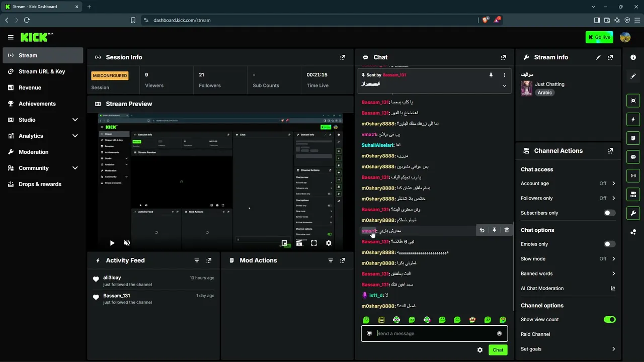Click the browser address bar

tap(308, 20)
